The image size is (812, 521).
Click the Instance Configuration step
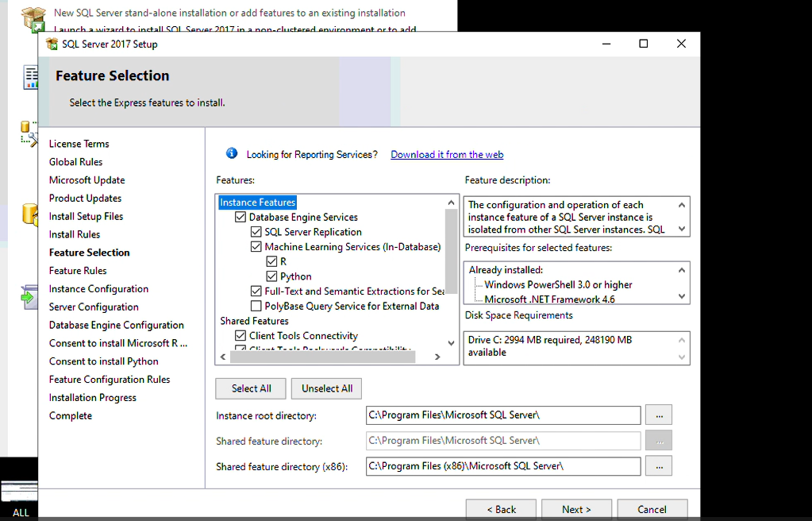coord(98,289)
